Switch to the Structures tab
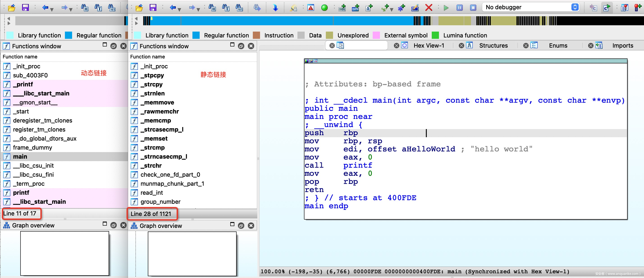The width and height of the screenshot is (644, 278). (x=493, y=46)
